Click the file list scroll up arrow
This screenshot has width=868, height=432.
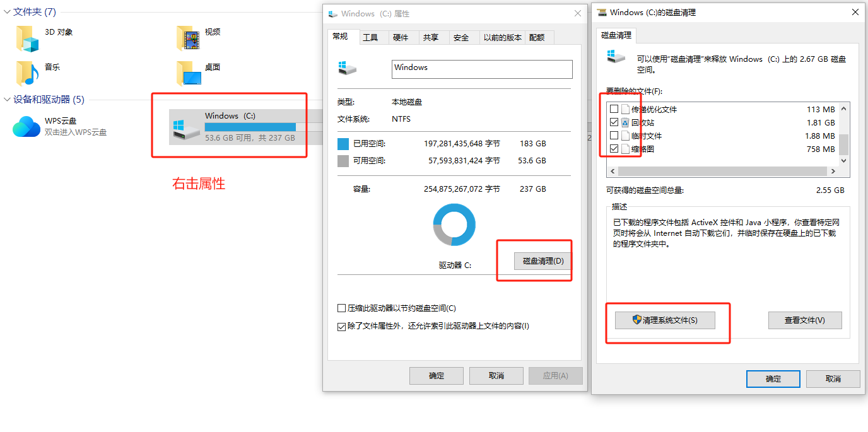(x=844, y=108)
